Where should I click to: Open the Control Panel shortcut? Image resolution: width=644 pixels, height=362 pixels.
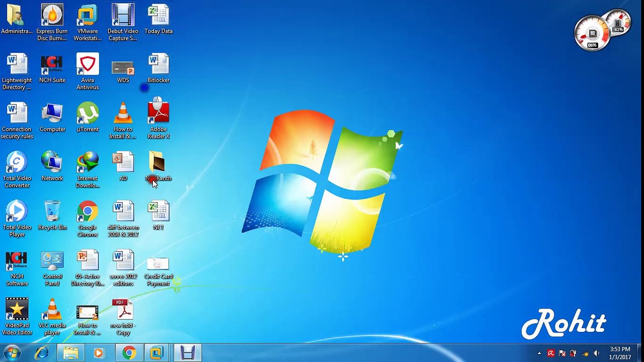(x=52, y=268)
